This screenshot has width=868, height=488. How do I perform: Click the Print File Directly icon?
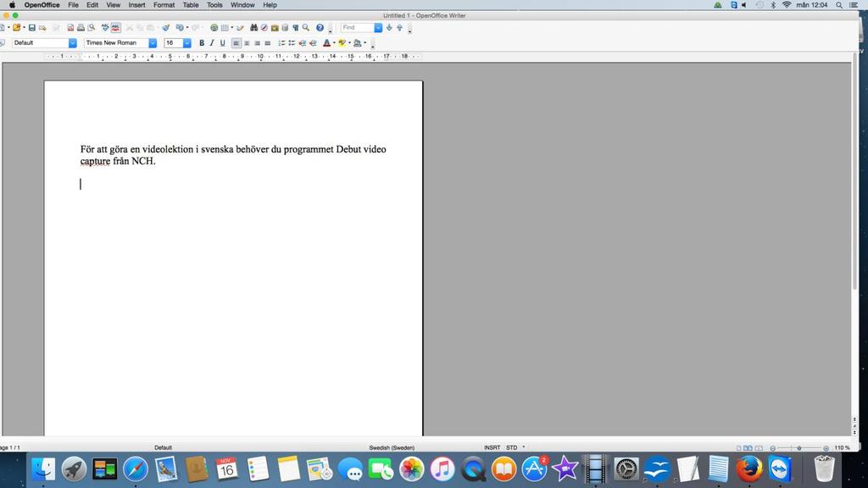[81, 28]
